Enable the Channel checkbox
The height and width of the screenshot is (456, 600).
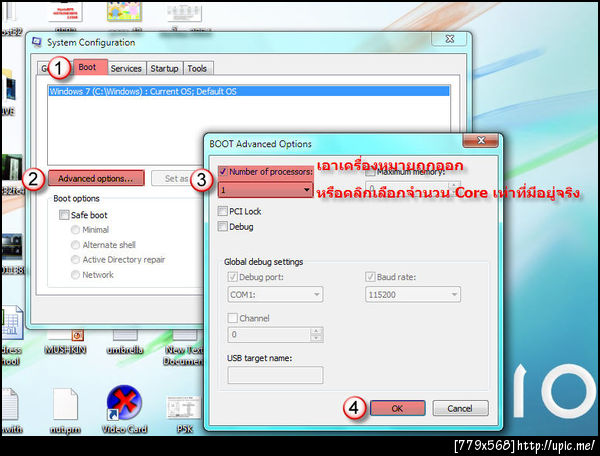pyautogui.click(x=232, y=318)
